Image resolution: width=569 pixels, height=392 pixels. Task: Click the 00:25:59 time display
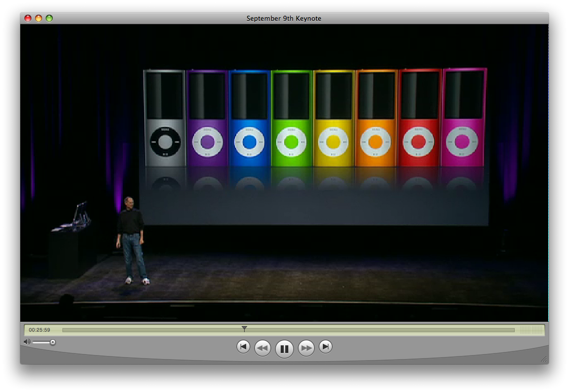coord(40,330)
